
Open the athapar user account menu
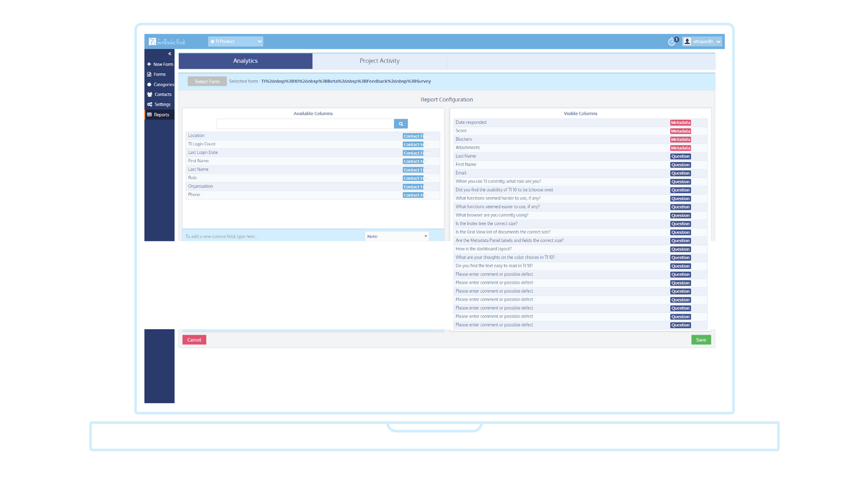702,41
